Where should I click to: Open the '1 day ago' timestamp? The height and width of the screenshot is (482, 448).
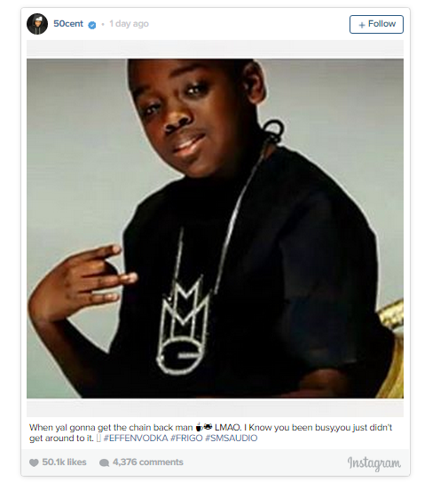coord(129,24)
